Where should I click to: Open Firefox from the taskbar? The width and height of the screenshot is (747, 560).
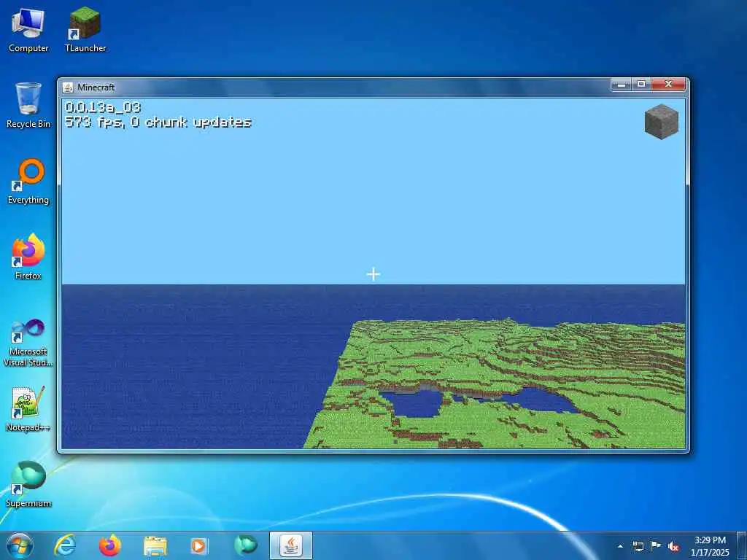pyautogui.click(x=109, y=545)
